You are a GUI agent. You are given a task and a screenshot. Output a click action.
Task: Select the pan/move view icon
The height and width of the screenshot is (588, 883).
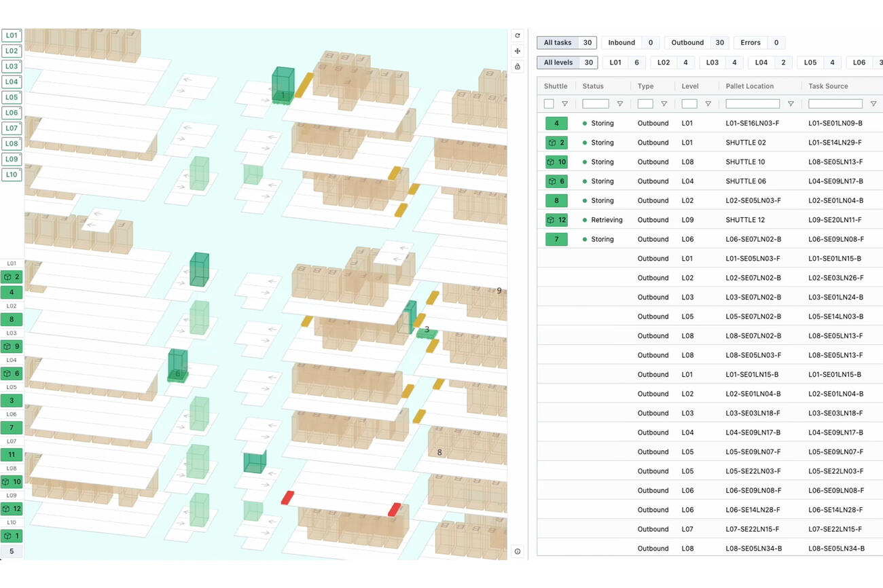coord(518,52)
